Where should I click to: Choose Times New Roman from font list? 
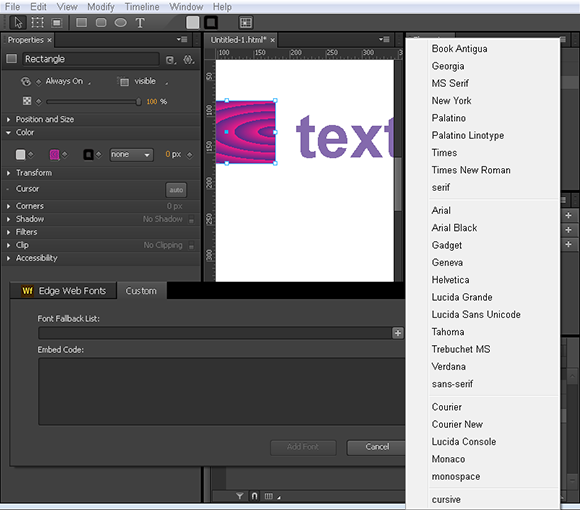(x=471, y=170)
